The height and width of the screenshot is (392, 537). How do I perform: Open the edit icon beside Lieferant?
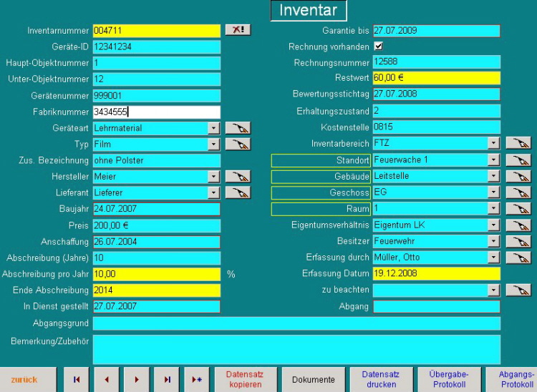coord(238,193)
